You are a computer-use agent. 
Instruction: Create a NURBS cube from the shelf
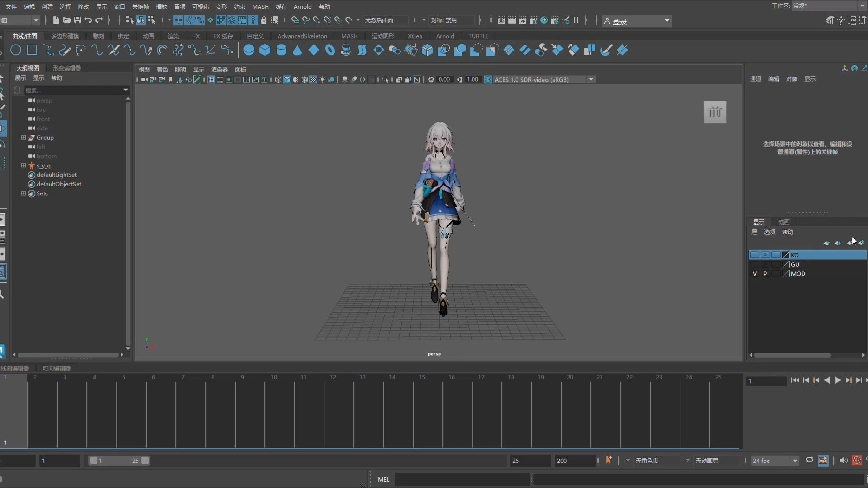265,50
